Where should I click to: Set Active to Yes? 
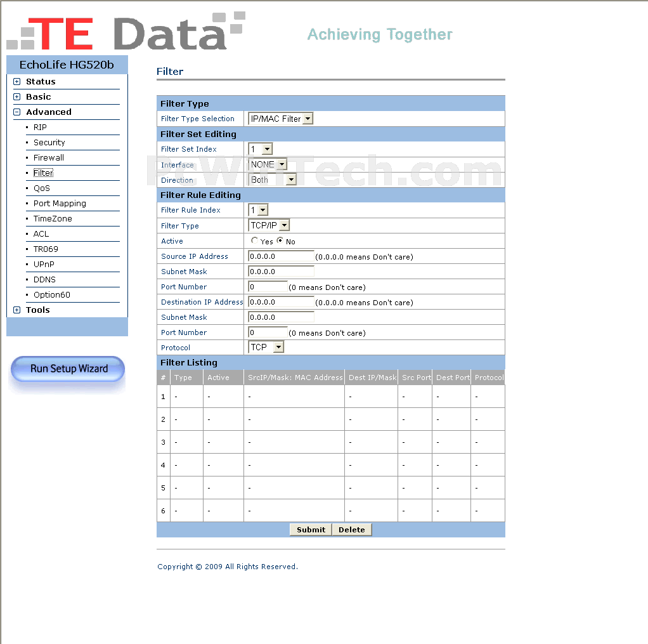255,240
